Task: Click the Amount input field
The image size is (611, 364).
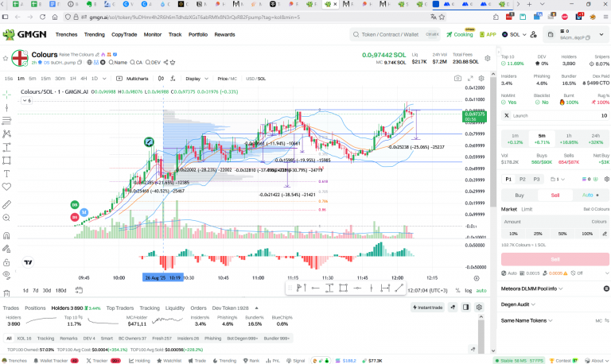Action: 555,222
